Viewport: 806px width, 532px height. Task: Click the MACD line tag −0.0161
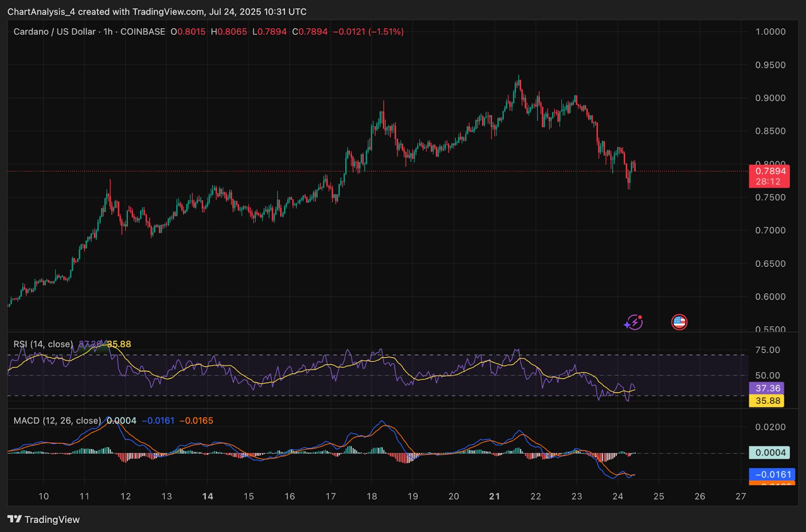[x=772, y=475]
